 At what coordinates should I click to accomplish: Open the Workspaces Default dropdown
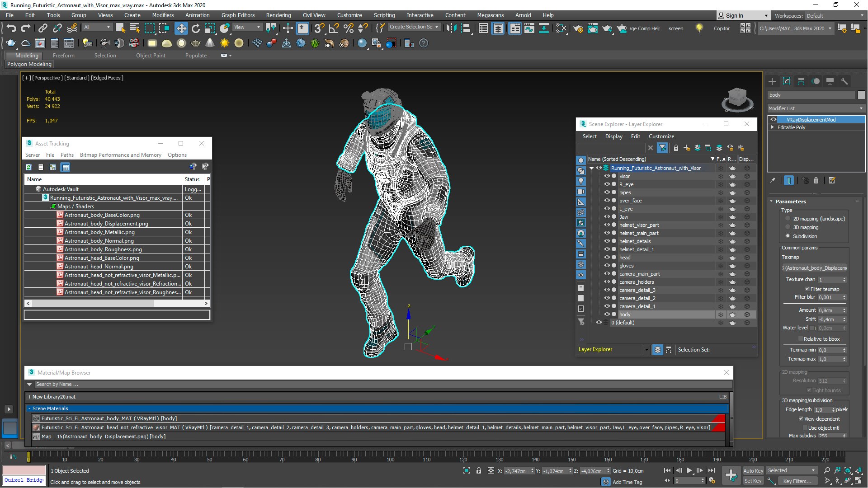835,16
